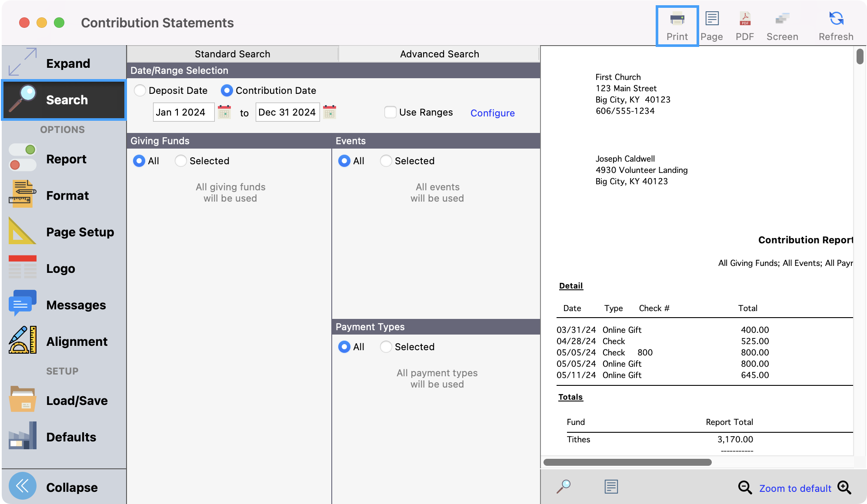Enable the Use Ranges checkbox
The height and width of the screenshot is (504, 867).
[390, 112]
